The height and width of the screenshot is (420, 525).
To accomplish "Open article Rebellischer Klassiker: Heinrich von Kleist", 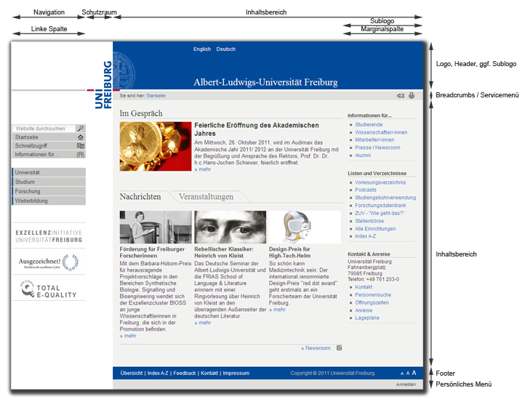I will tap(224, 252).
